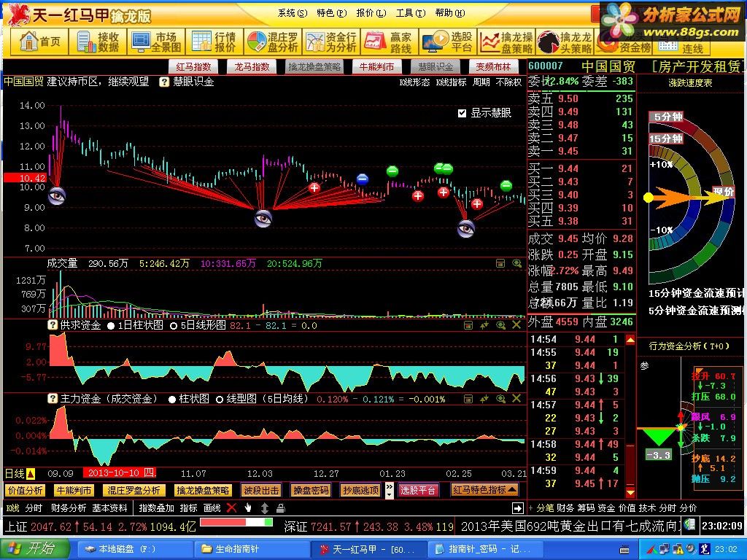Toggle the 15分钟 speed gauge label

point(667,139)
